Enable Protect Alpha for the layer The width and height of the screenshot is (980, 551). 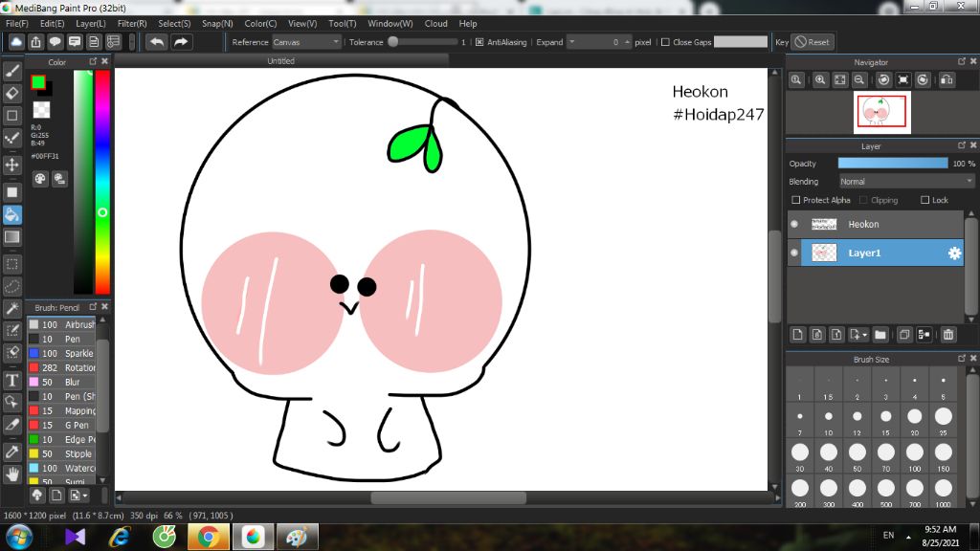(x=795, y=200)
